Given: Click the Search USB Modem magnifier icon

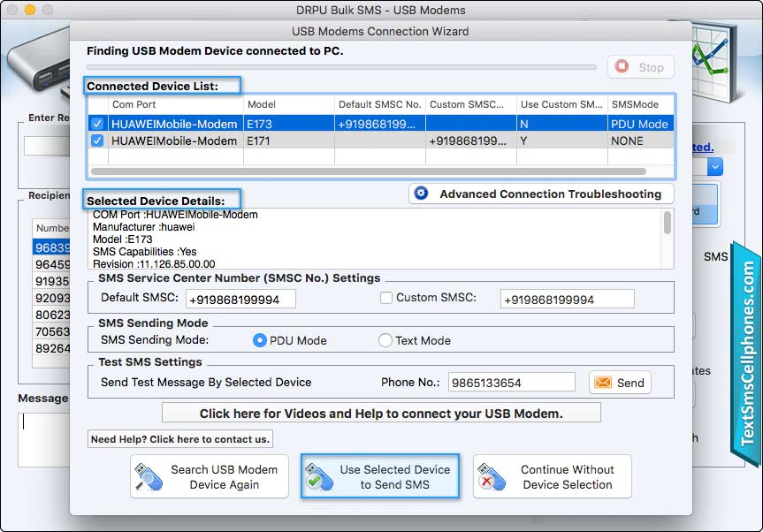Looking at the screenshot, I should tap(148, 476).
